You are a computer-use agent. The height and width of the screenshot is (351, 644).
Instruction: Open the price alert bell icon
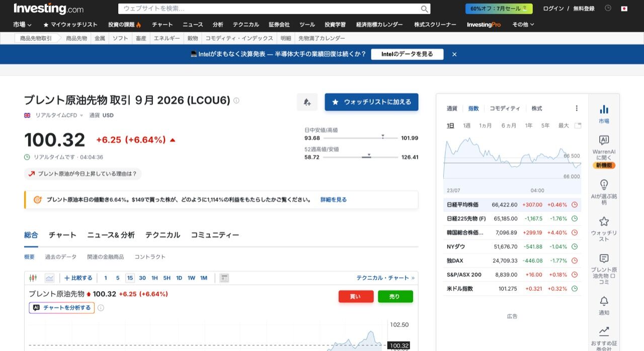[307, 102]
